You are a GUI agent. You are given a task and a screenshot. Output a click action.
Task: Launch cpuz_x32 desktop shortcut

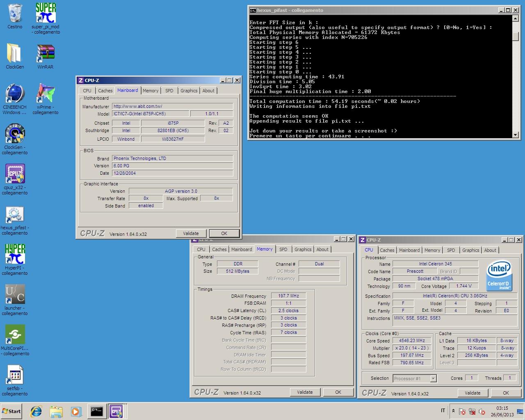pos(15,179)
